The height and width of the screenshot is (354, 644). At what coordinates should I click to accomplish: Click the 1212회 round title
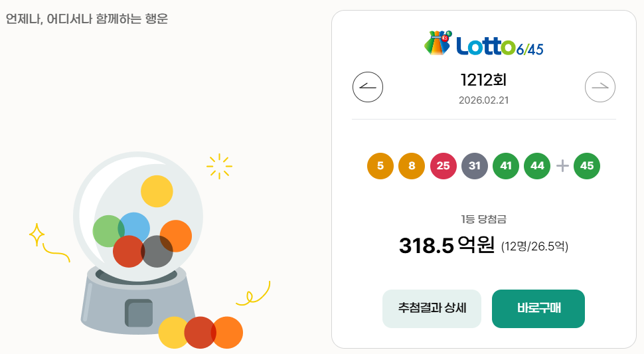click(x=483, y=80)
